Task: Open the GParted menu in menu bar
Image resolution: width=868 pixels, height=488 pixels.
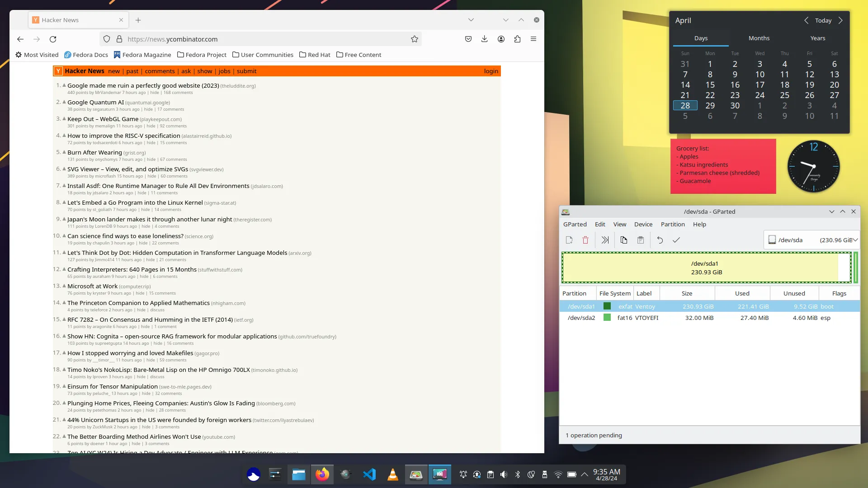Action: pos(575,225)
